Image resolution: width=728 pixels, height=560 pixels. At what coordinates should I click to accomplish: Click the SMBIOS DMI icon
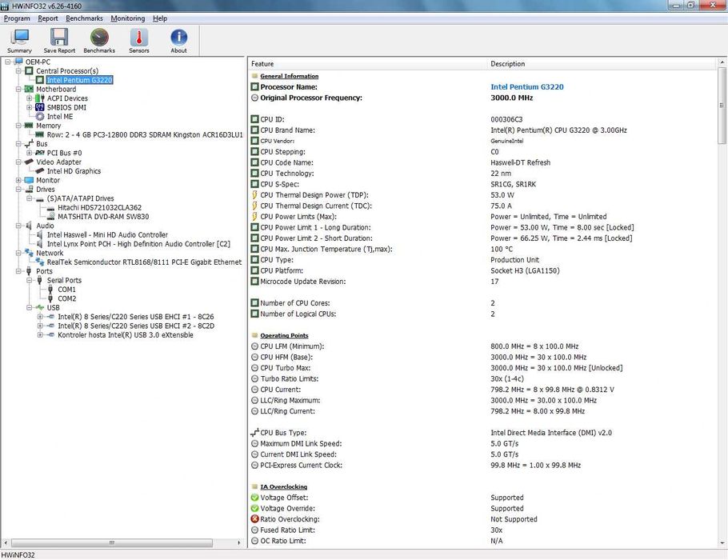40,107
